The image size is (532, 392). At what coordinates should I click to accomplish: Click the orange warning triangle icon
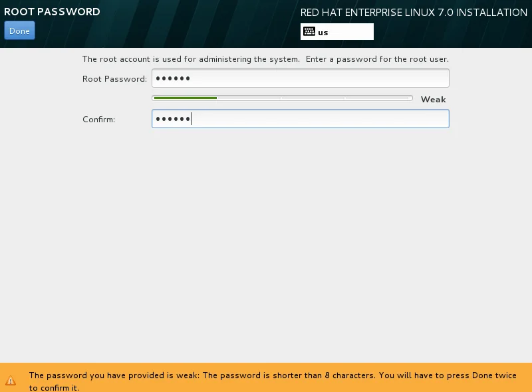[11, 381]
